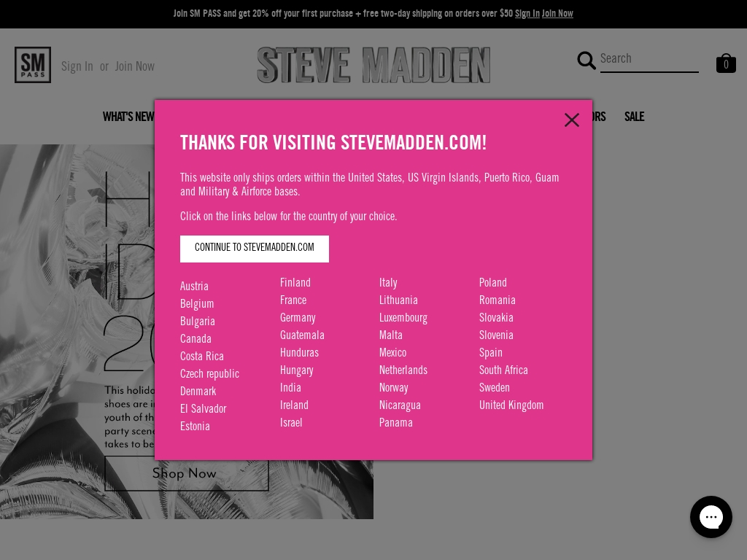747x560 pixels.
Task: Select Mexico in the country popup
Action: point(392,354)
